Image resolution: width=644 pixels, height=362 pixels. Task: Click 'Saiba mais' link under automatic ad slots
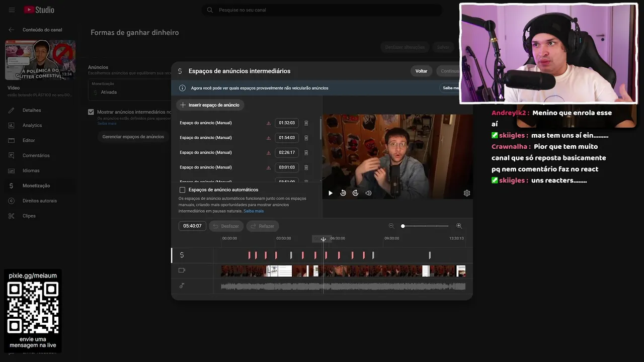click(254, 211)
